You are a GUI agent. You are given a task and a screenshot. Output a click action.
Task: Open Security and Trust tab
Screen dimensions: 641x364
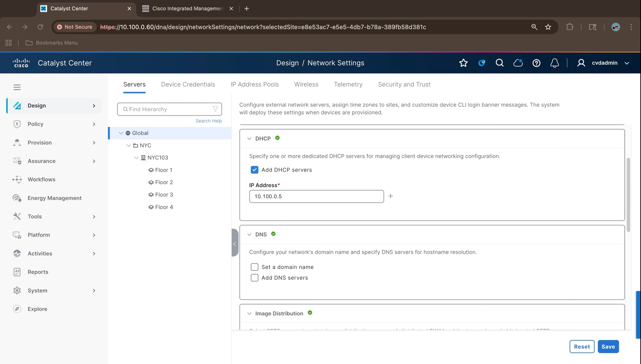coord(404,85)
